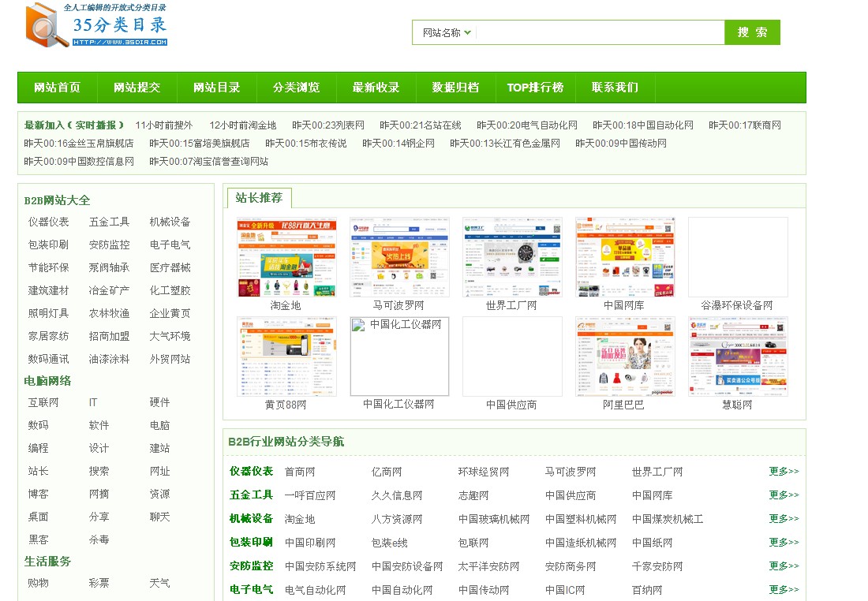Open the 黄页88网 site thumbnail
Screen dimensions: 868x601
[x=286, y=356]
